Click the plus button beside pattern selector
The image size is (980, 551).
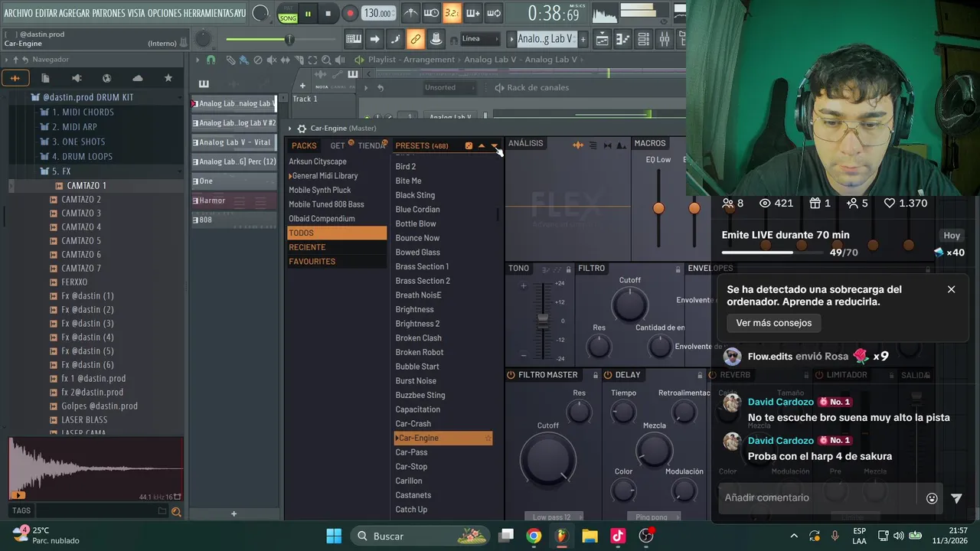pos(583,39)
